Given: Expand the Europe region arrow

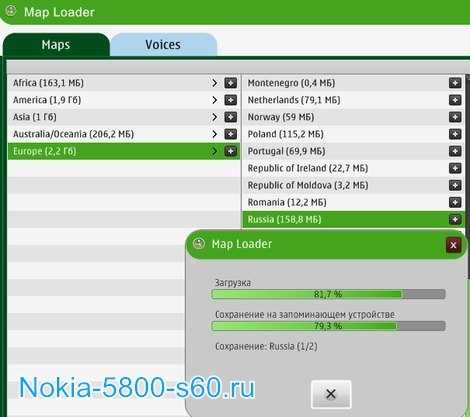Looking at the screenshot, I should click(215, 151).
